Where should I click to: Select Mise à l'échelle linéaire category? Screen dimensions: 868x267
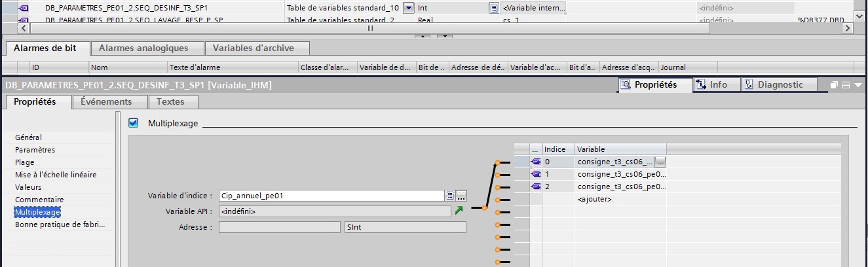point(56,175)
